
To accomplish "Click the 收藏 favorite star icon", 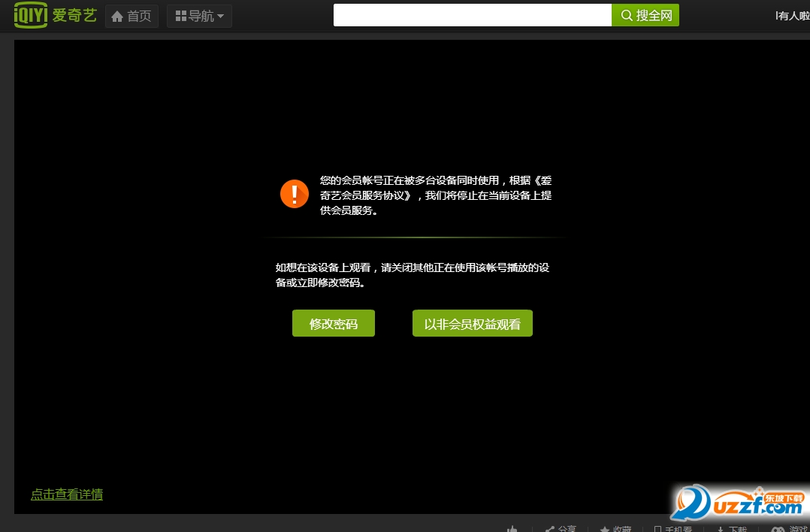I will pyautogui.click(x=606, y=528).
